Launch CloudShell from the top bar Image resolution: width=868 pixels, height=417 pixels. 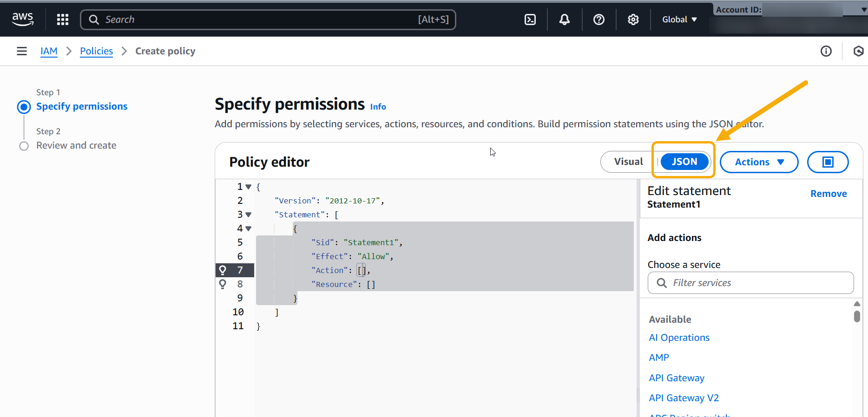click(530, 20)
